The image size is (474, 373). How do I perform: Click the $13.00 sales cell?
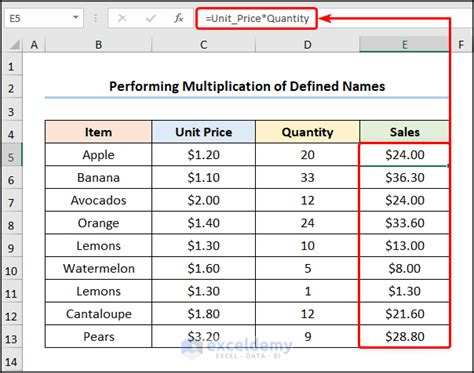pyautogui.click(x=404, y=246)
